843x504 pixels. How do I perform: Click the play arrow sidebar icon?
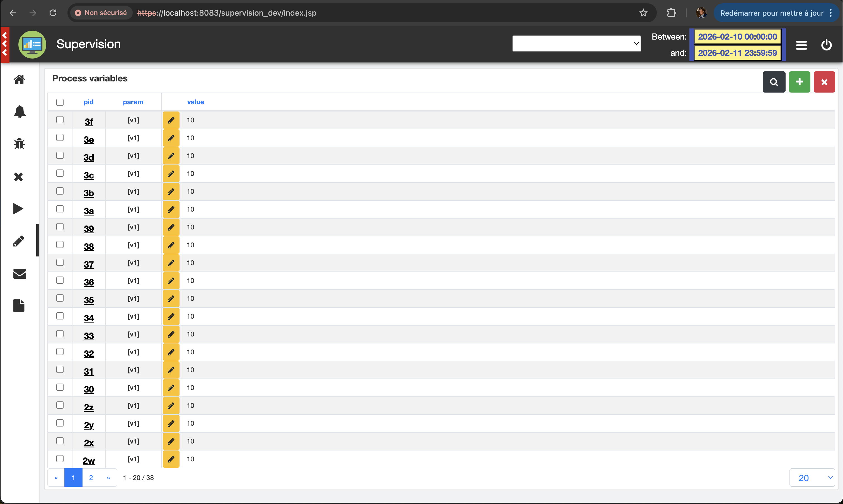point(18,209)
